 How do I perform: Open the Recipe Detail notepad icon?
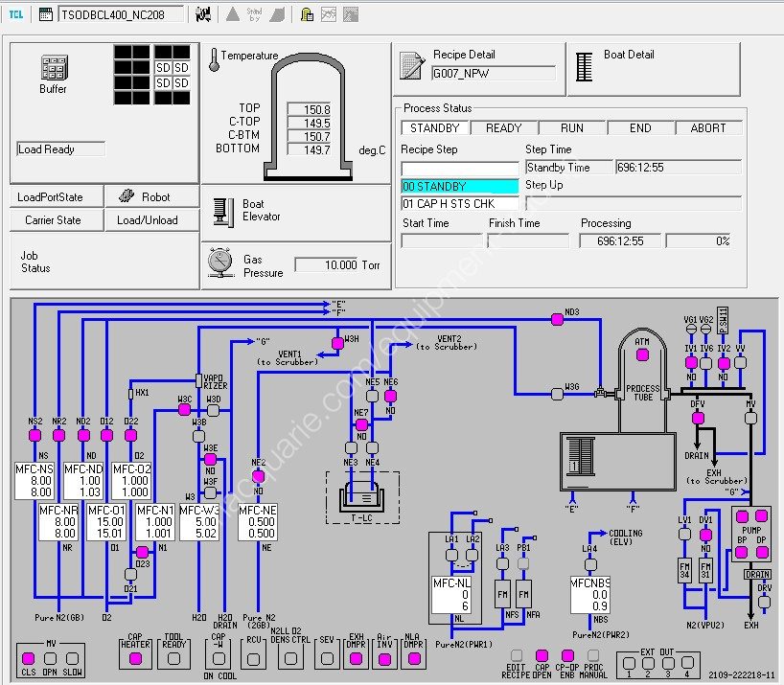coord(411,66)
